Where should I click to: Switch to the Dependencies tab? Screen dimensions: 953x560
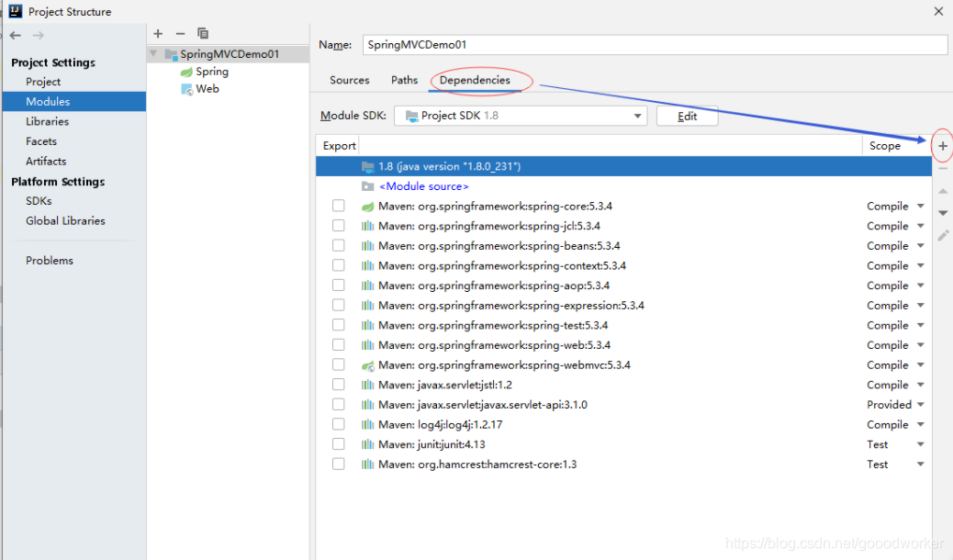click(475, 80)
